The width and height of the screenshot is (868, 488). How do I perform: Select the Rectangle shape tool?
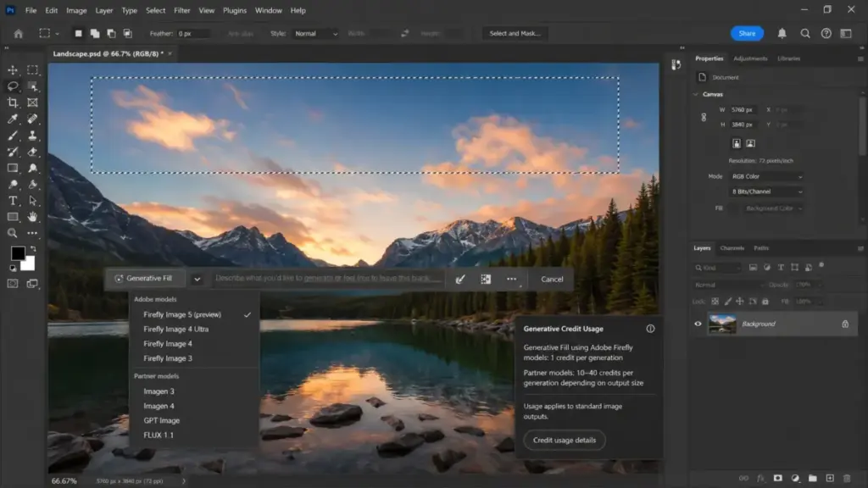(x=12, y=217)
